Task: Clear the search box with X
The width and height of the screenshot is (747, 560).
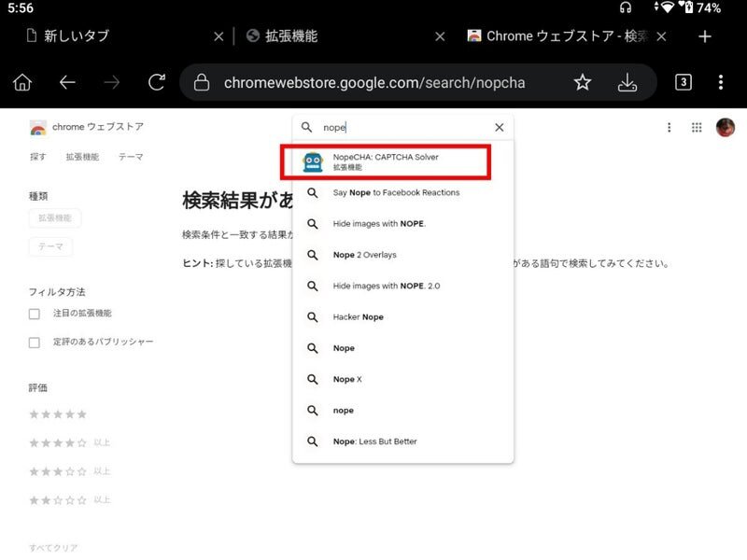Action: (x=500, y=127)
